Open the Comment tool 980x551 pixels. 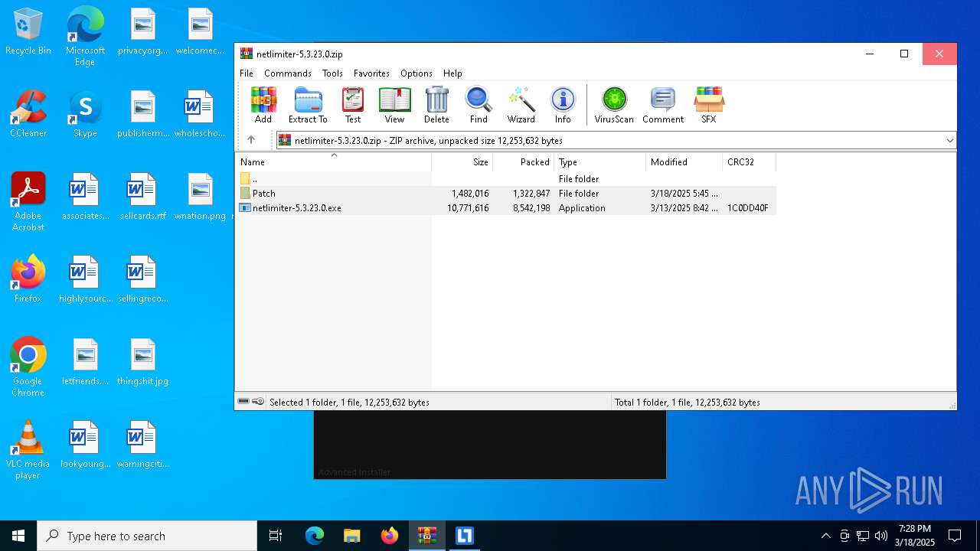pos(663,105)
